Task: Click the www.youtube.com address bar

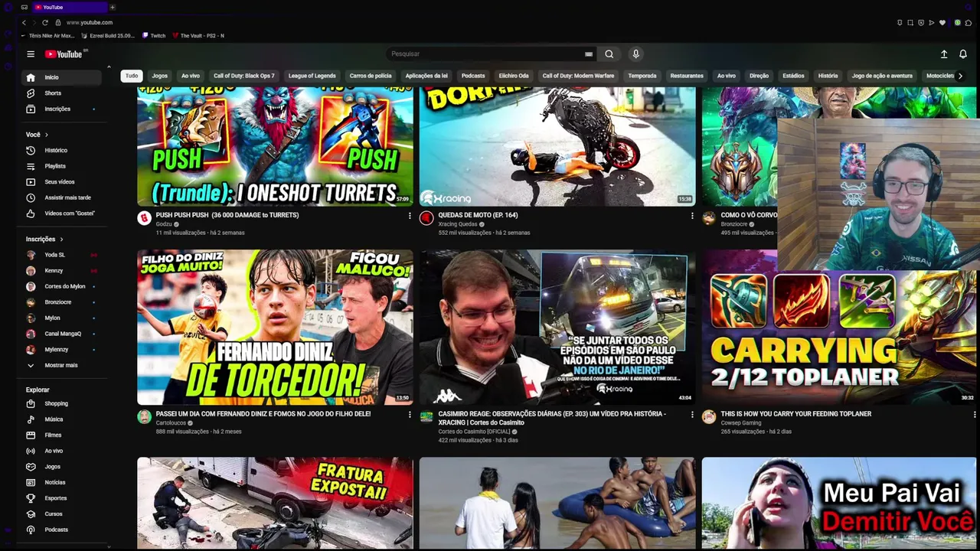Action: click(90, 23)
